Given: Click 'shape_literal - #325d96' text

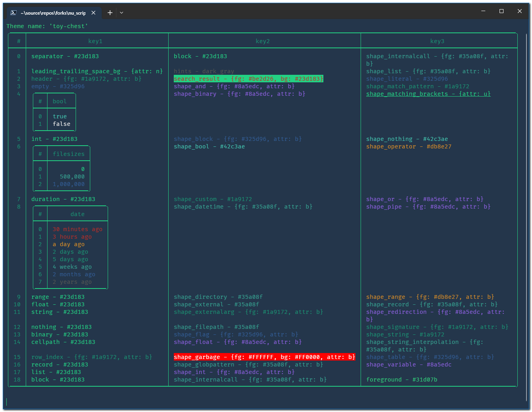Looking at the screenshot, I should click(407, 79).
